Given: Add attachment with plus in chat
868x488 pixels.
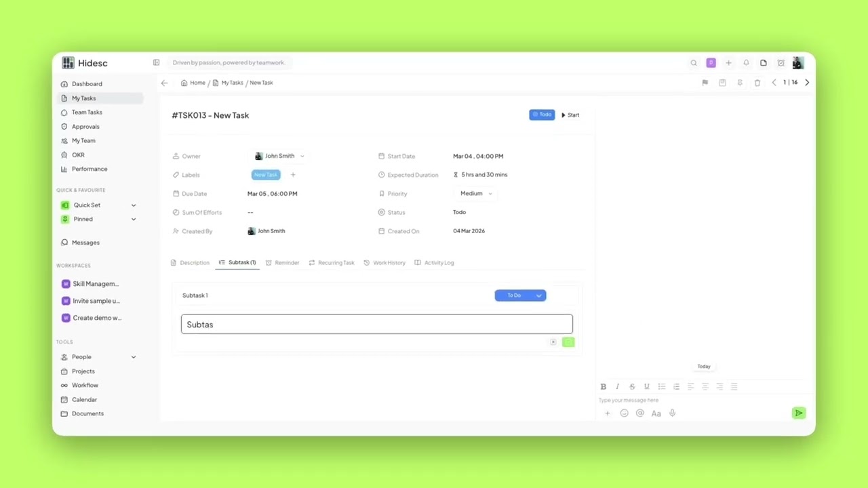Looking at the screenshot, I should pos(607,413).
